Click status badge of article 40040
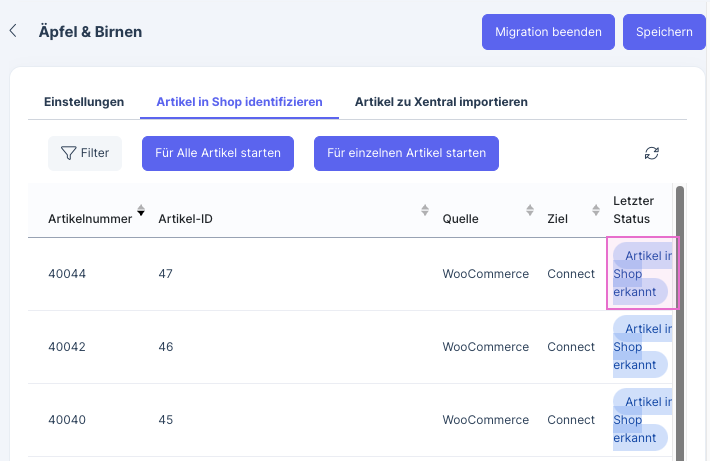 point(640,420)
